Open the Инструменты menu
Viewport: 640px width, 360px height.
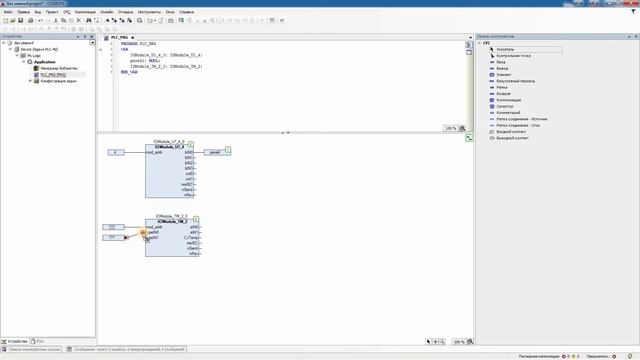tap(149, 12)
